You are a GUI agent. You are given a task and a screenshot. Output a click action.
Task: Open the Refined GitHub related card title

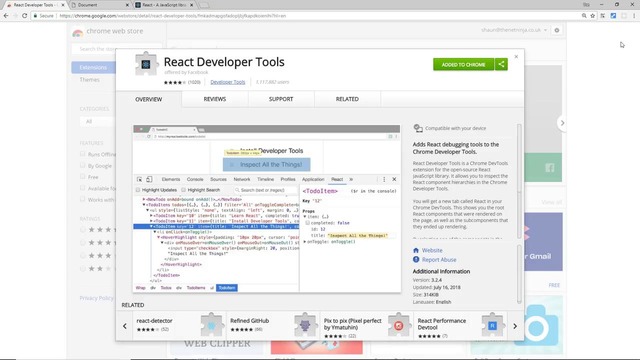pos(249,321)
